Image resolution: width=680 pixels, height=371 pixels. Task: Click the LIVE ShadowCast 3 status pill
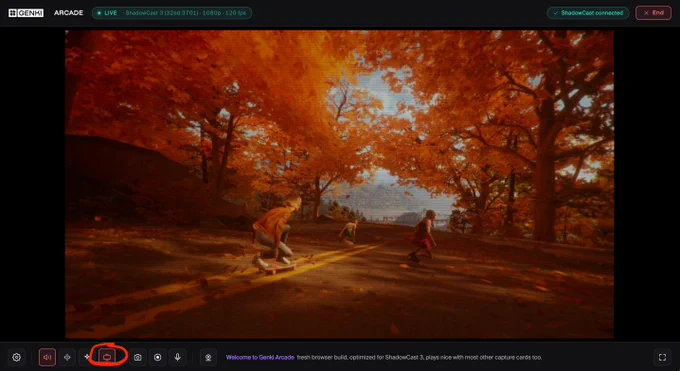coord(172,13)
